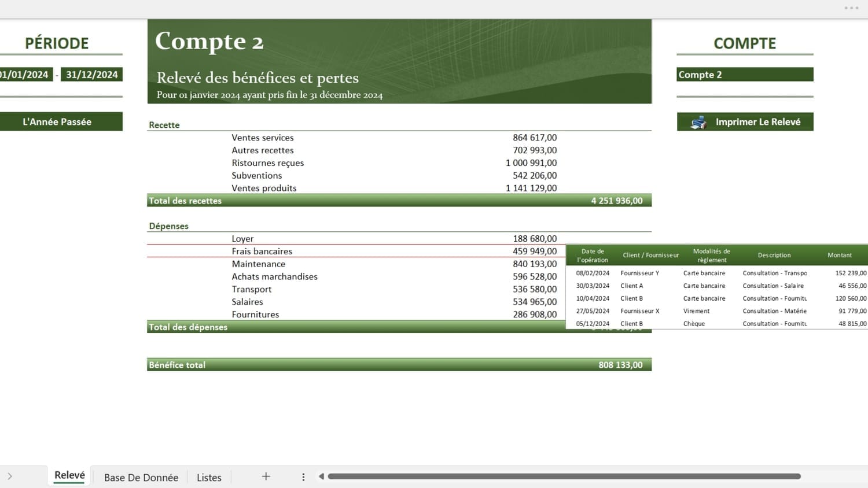Select the total 4 251 936,00
The height and width of the screenshot is (488, 868).
tap(617, 201)
